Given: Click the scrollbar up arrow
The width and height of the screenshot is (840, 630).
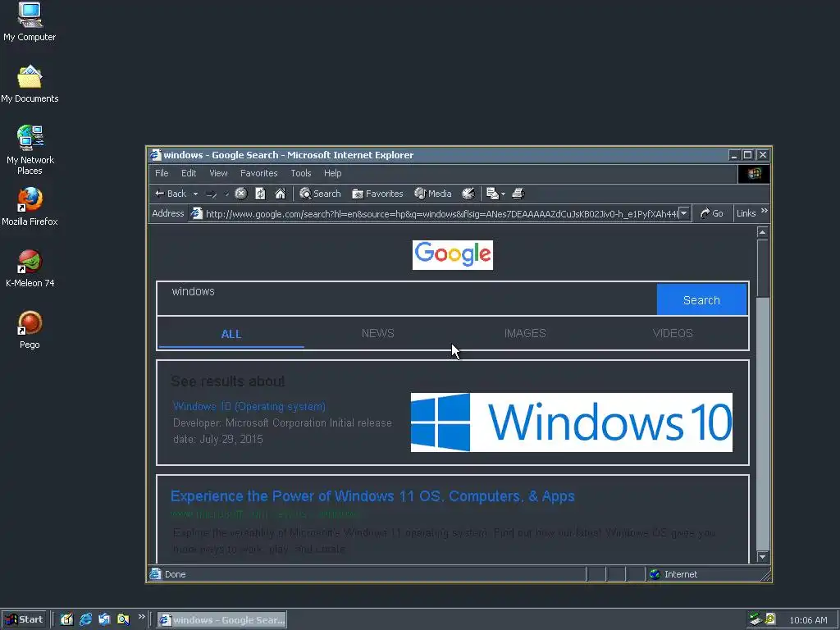Looking at the screenshot, I should pyautogui.click(x=762, y=232).
